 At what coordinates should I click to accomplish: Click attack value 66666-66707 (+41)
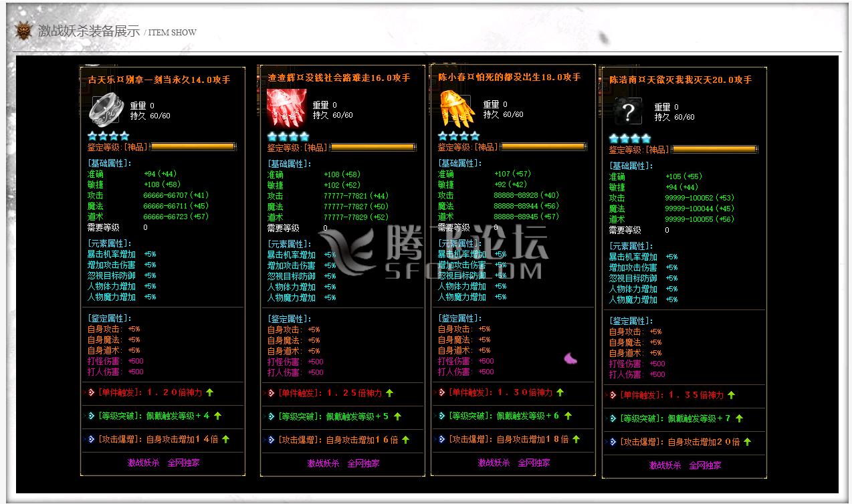176,195
